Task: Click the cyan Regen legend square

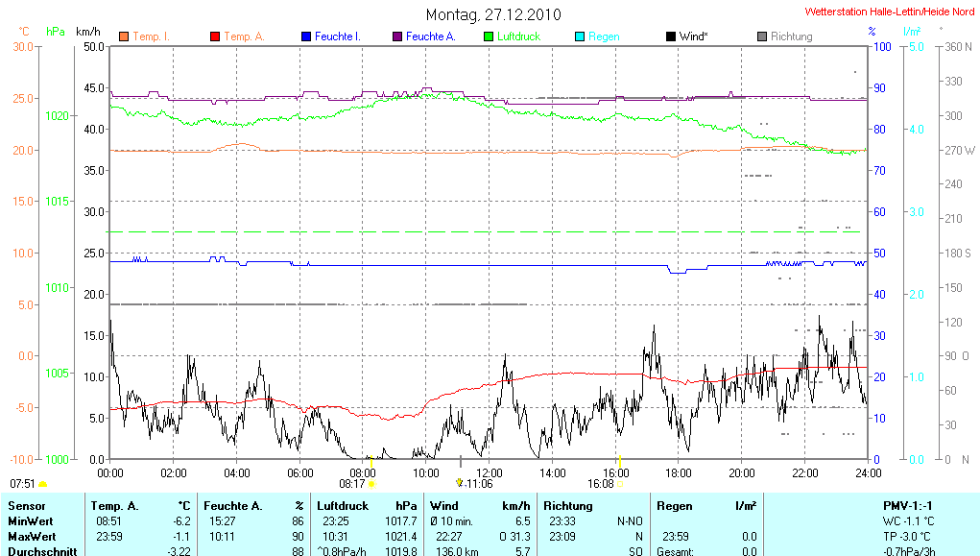Action: (x=580, y=36)
